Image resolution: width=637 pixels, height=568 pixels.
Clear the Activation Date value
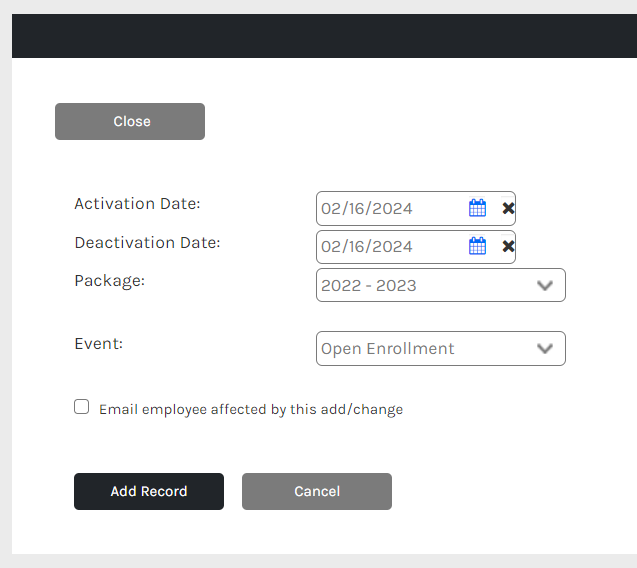click(x=508, y=208)
